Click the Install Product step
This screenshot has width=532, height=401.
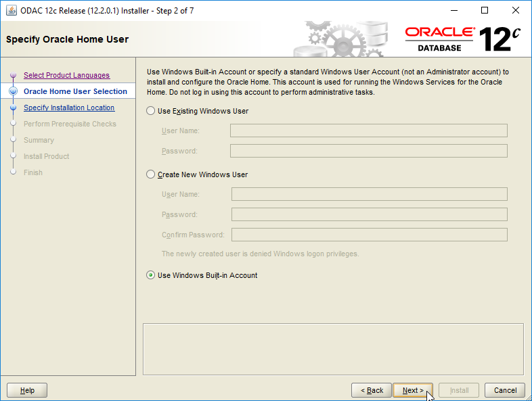pos(47,156)
